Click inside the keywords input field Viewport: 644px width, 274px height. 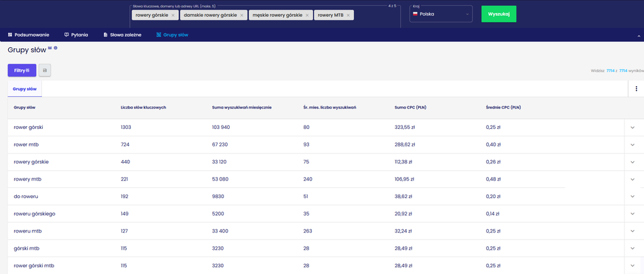click(x=376, y=15)
